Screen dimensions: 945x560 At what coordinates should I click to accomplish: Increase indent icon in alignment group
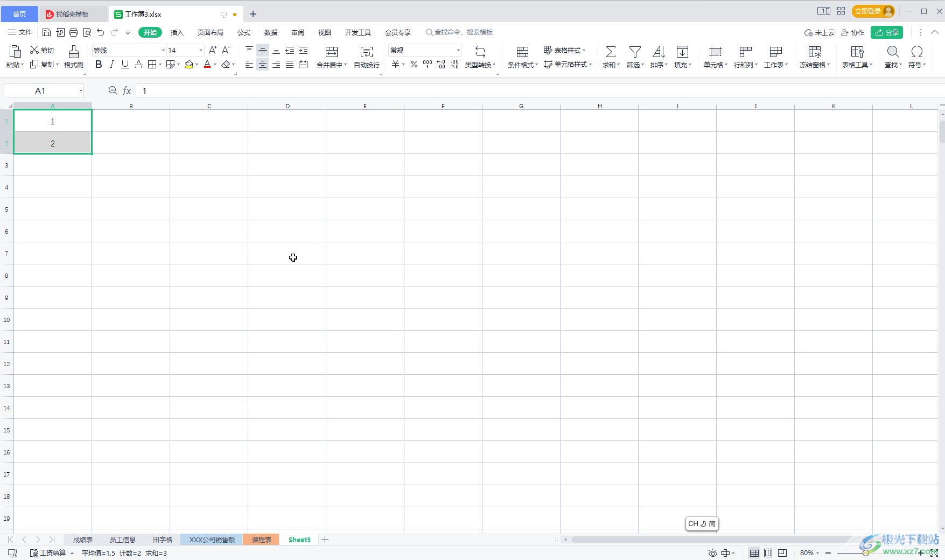click(x=303, y=50)
